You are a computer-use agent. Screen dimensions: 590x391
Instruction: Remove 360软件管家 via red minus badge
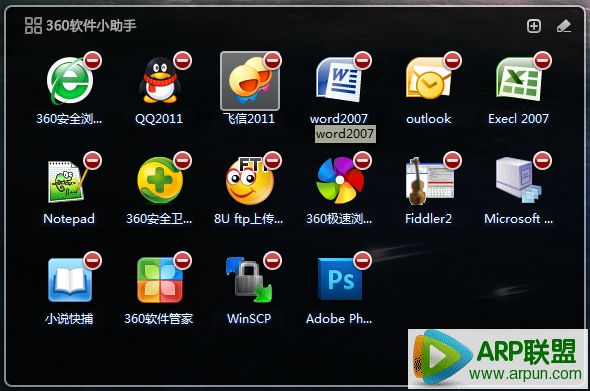click(x=183, y=260)
